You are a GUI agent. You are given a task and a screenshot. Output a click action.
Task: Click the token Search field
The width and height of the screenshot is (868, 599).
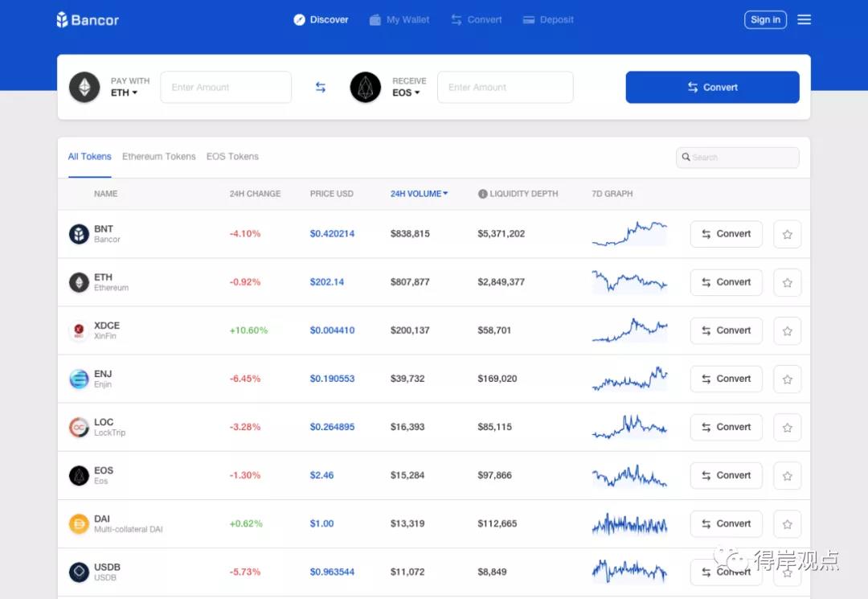point(737,158)
